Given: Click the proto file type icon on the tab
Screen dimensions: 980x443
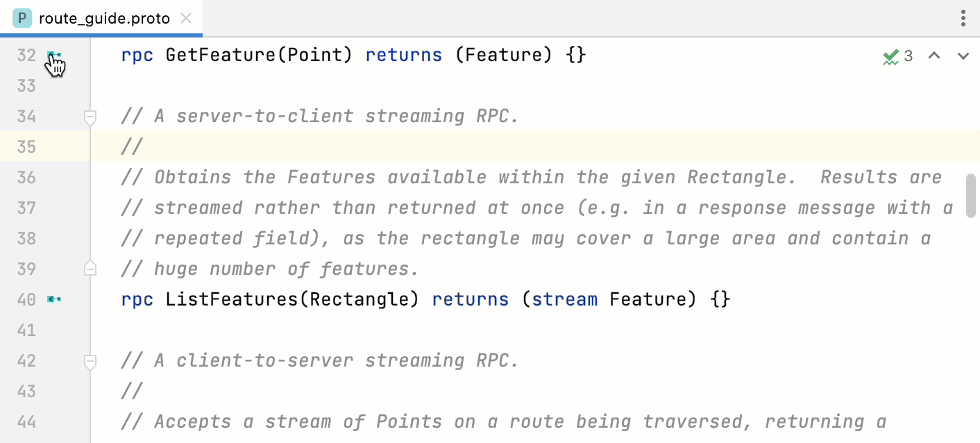Looking at the screenshot, I should pyautogui.click(x=22, y=18).
